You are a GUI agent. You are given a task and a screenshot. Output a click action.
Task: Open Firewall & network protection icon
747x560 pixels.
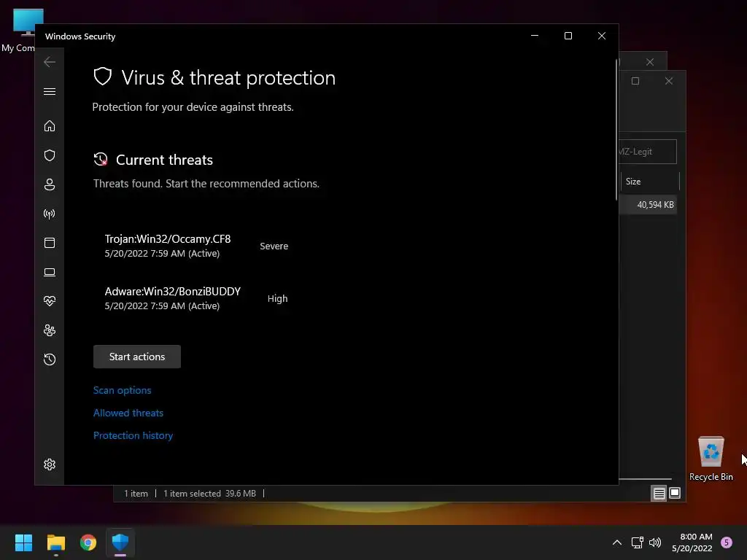50,214
